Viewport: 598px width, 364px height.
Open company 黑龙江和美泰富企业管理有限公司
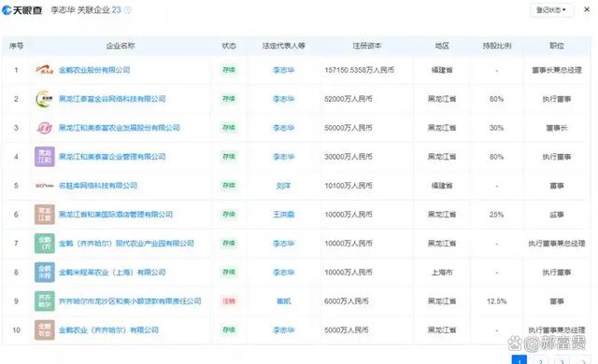[x=112, y=157]
